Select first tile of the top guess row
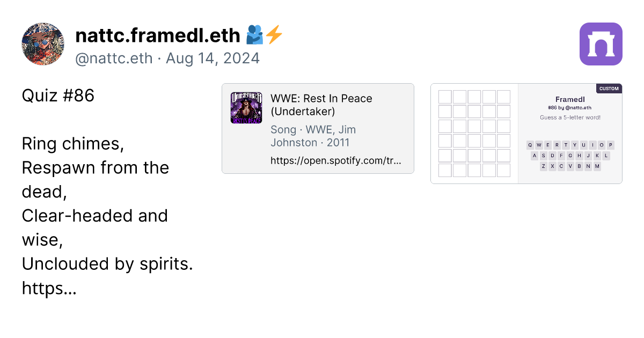The width and height of the screenshot is (644, 338). click(x=445, y=97)
